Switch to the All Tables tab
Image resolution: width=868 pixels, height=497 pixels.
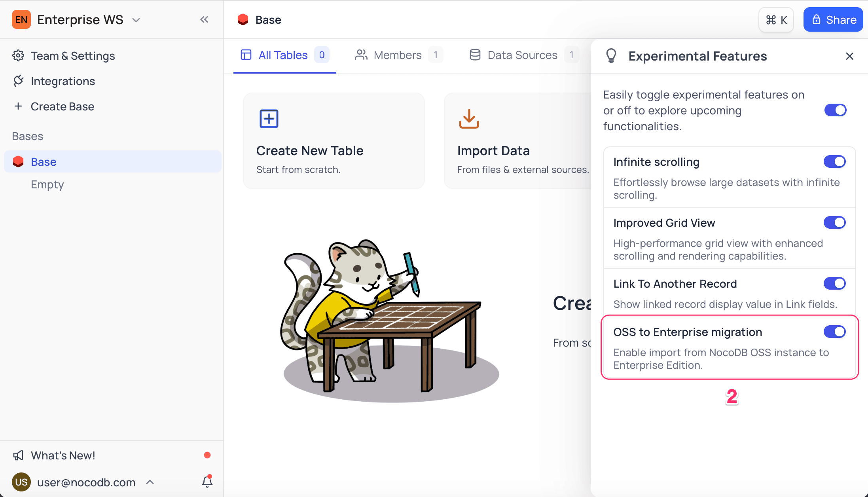pos(284,55)
